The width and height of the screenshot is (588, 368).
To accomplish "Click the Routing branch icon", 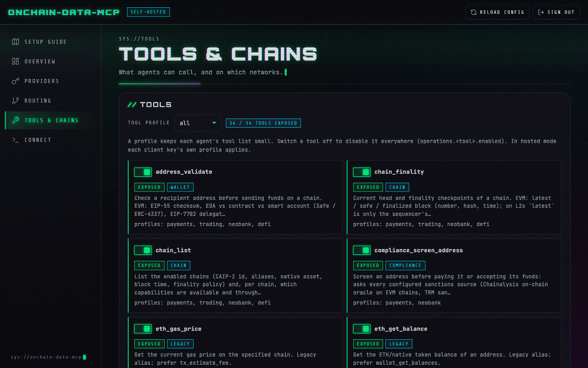I will pyautogui.click(x=16, y=101).
